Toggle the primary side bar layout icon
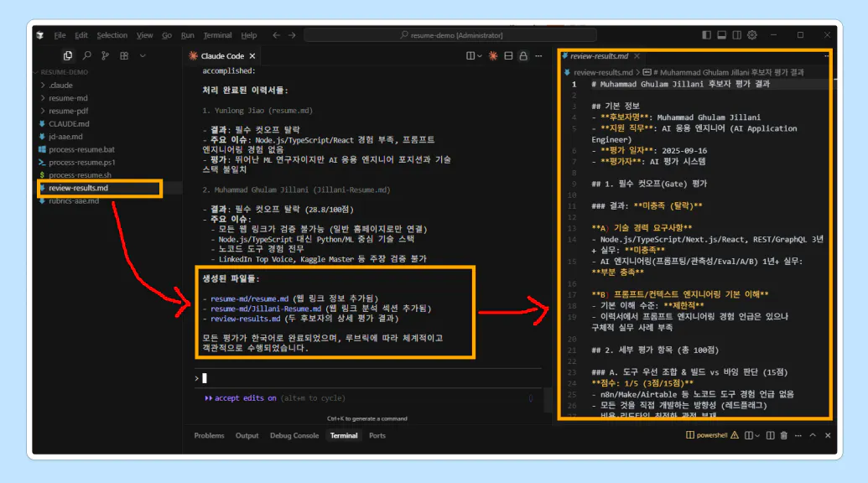The height and width of the screenshot is (483, 868). (x=706, y=35)
